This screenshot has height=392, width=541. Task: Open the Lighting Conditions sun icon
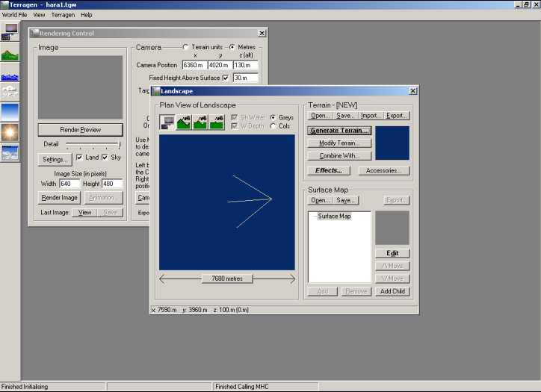point(10,132)
